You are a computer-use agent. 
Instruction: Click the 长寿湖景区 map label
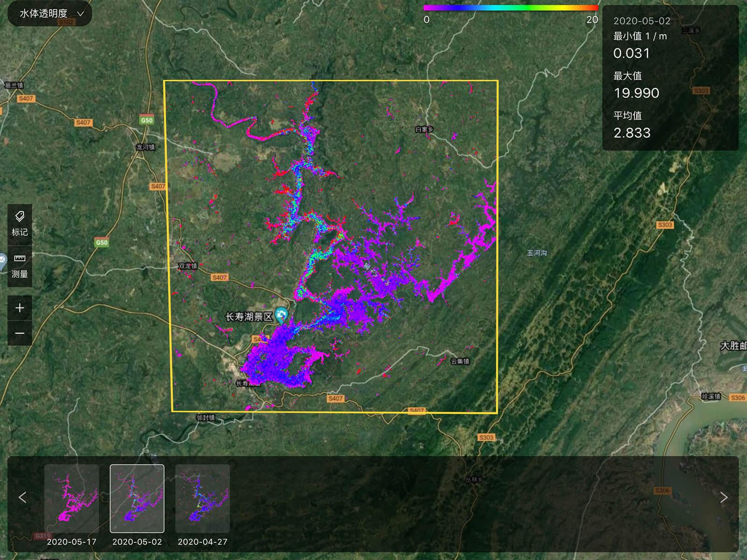(249, 317)
